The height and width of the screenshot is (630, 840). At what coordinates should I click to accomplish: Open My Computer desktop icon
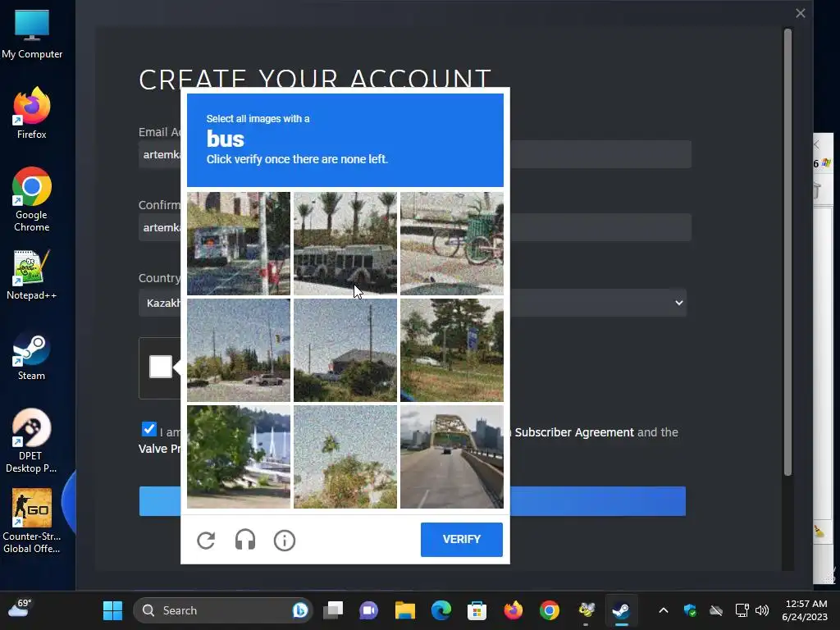[32, 34]
